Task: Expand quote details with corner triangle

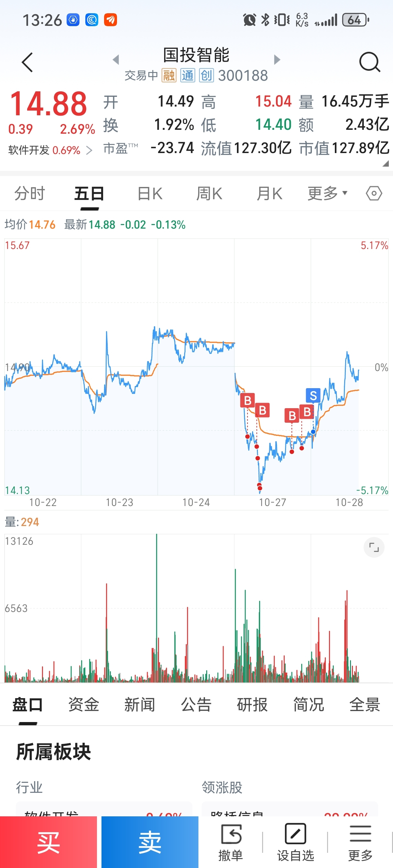Action: [x=386, y=164]
